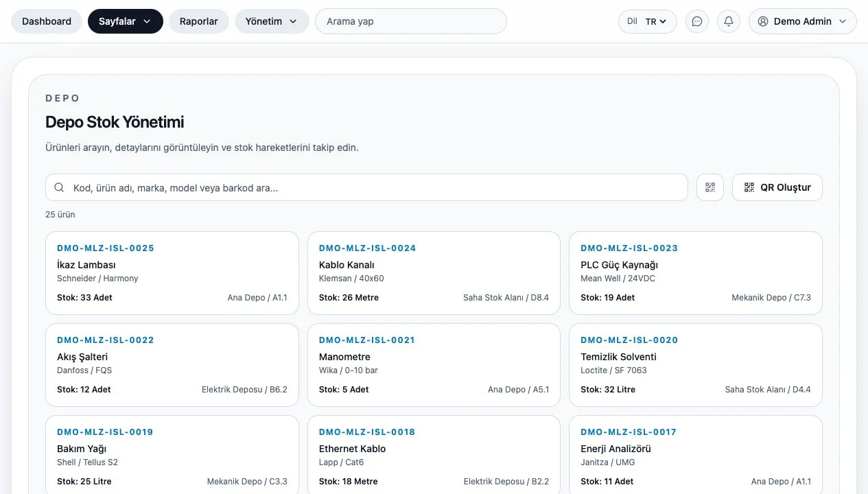The height and width of the screenshot is (494, 868).
Task: Click the Shell / Tellus S2 brand text
Action: pos(87,462)
